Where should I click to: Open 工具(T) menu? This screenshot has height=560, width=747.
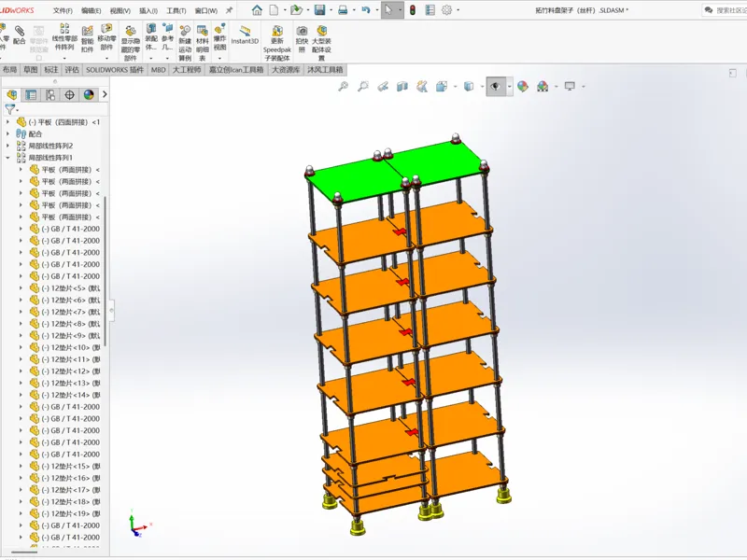(176, 10)
